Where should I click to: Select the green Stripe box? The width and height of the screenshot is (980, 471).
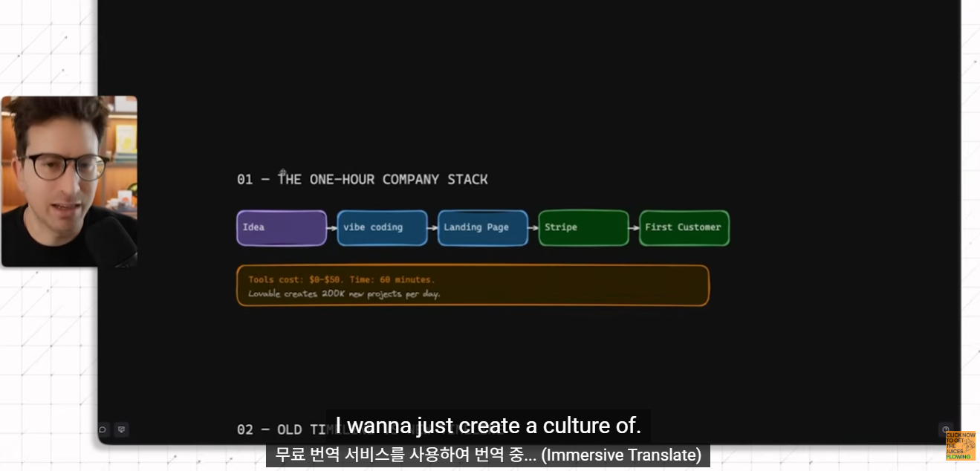tap(583, 228)
